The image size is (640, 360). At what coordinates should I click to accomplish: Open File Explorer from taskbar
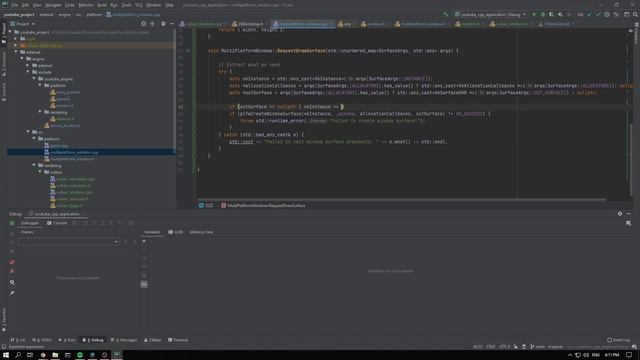tap(55, 355)
